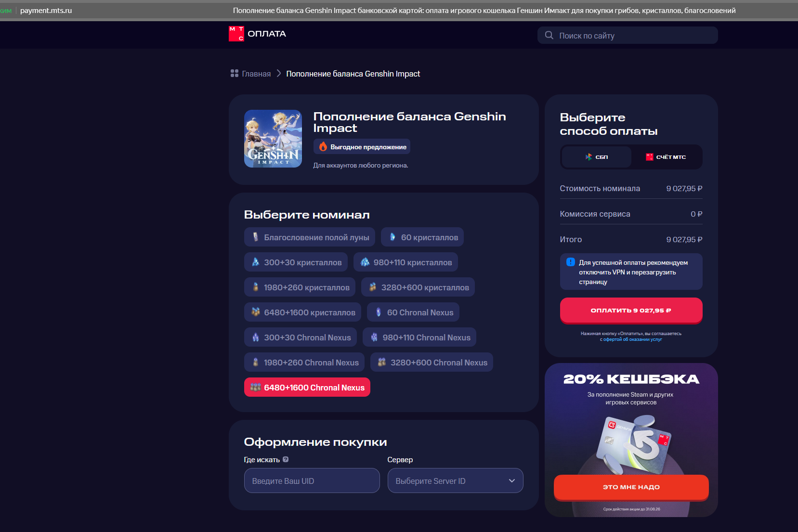This screenshot has height=532, width=798.
Task: Switch payment method to СЧЁТ МТС tab
Action: tap(666, 157)
